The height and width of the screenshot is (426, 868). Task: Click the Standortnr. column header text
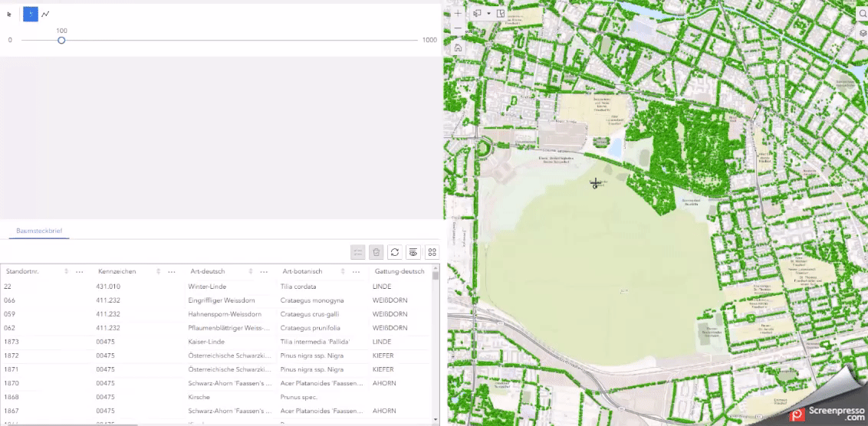point(22,272)
